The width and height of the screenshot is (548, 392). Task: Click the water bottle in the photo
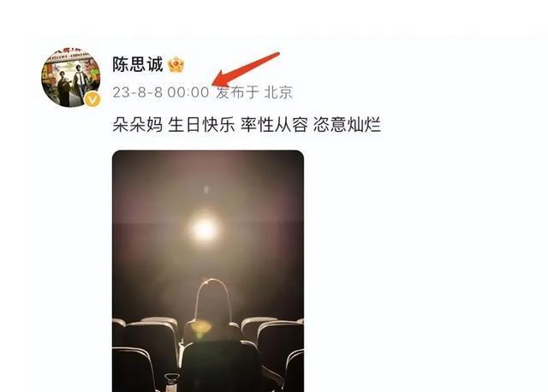click(x=171, y=383)
